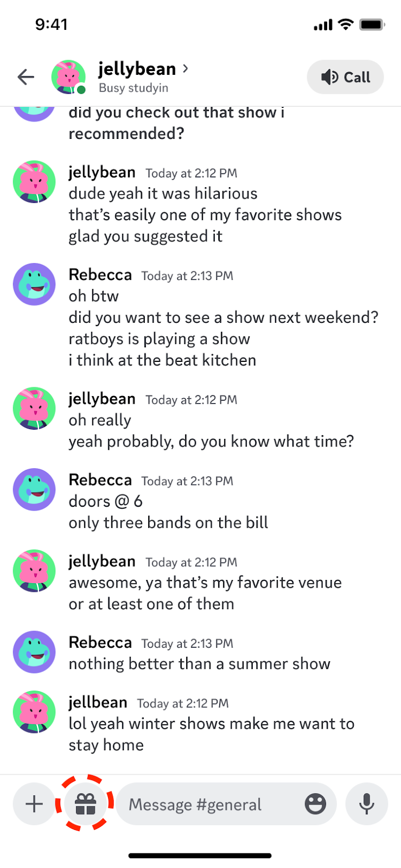Screen dimensions: 401x868
Task: Tap the "Busy studyin" status text
Action: click(133, 88)
